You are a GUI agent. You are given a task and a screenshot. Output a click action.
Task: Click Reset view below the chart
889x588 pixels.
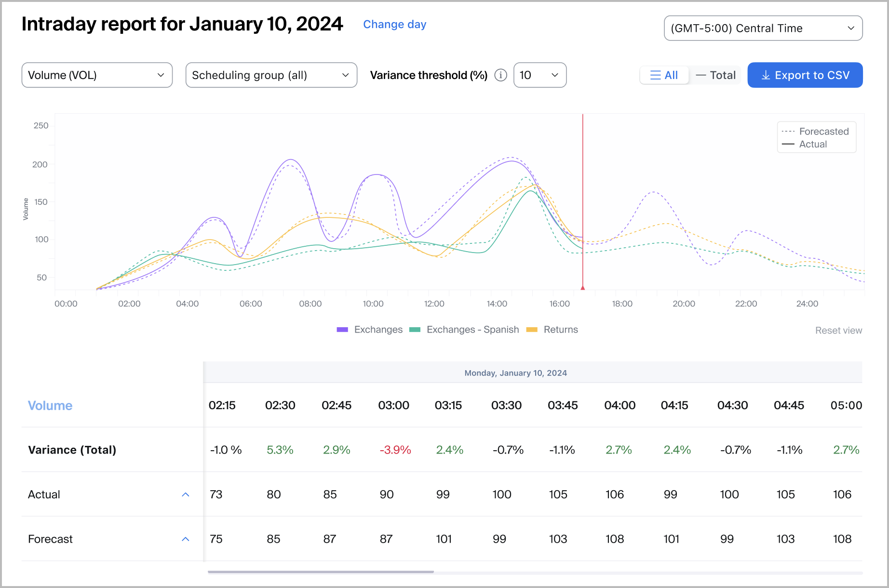(838, 331)
